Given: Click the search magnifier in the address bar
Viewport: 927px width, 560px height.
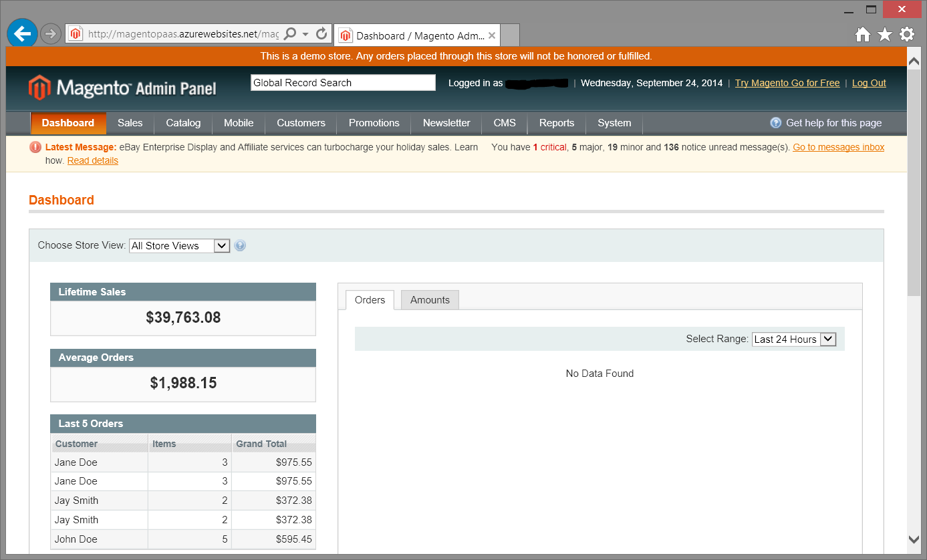Looking at the screenshot, I should coord(290,34).
